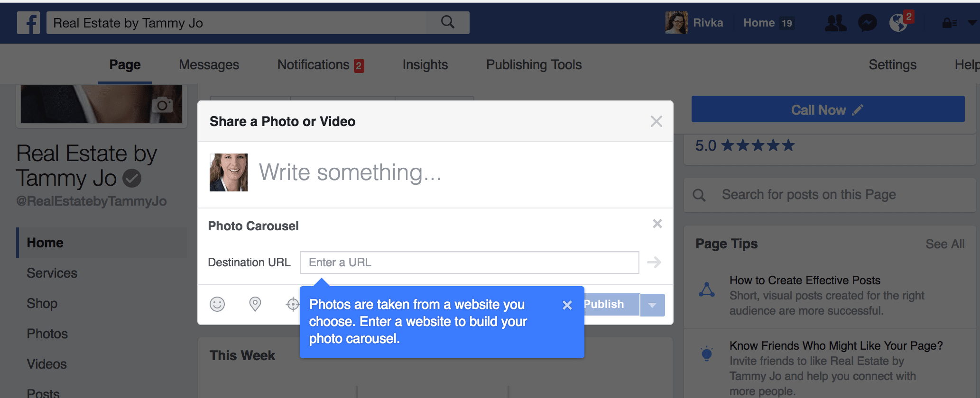Add location with the pin icon
Screen dimensions: 980x398
(x=255, y=304)
